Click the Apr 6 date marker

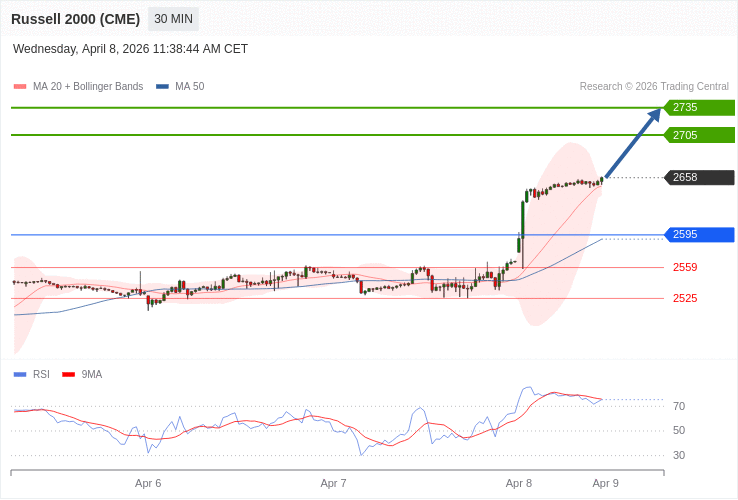click(148, 483)
